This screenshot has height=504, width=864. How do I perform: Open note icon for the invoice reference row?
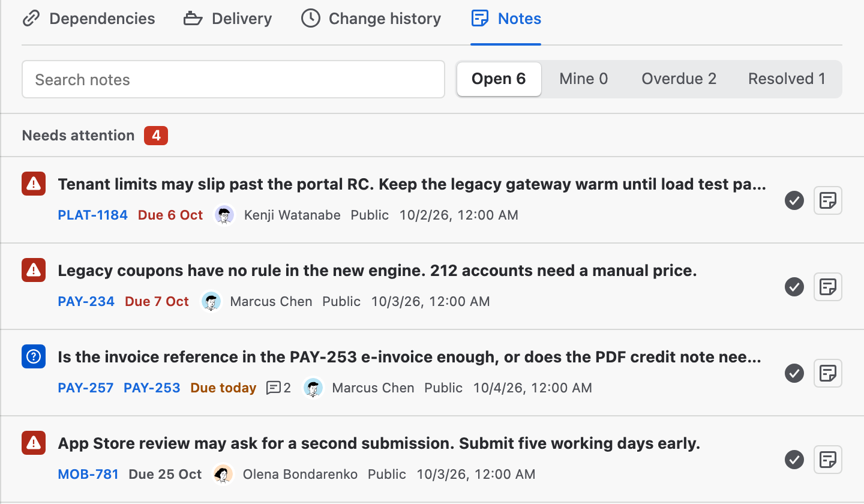828,373
